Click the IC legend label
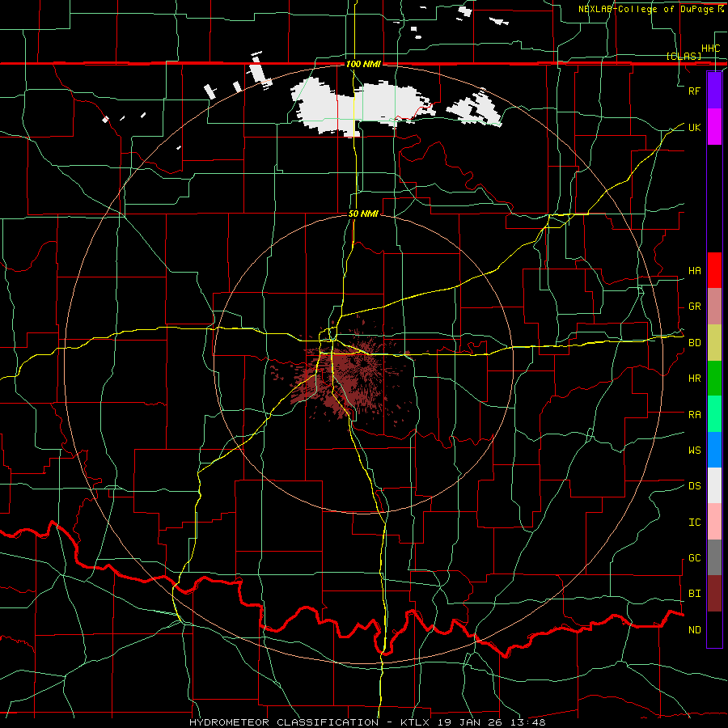Image resolution: width=728 pixels, height=728 pixels. (x=694, y=523)
